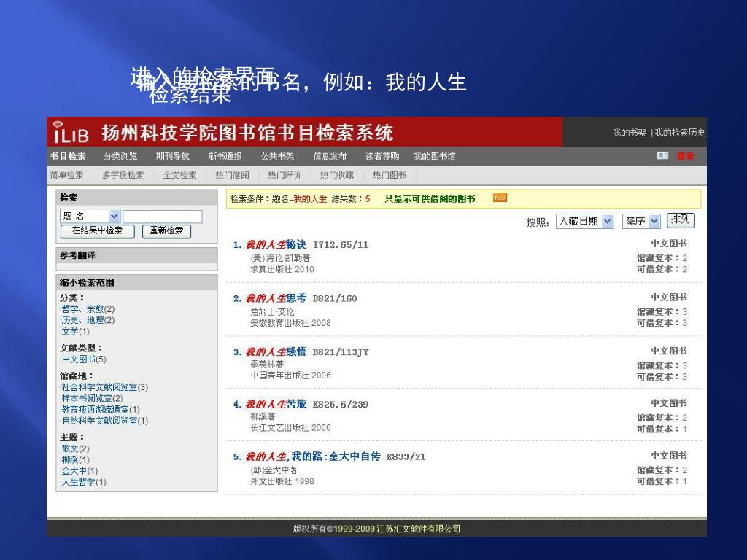Select the 热门评价 submenu item
The height and width of the screenshot is (560, 747).
[x=285, y=175]
